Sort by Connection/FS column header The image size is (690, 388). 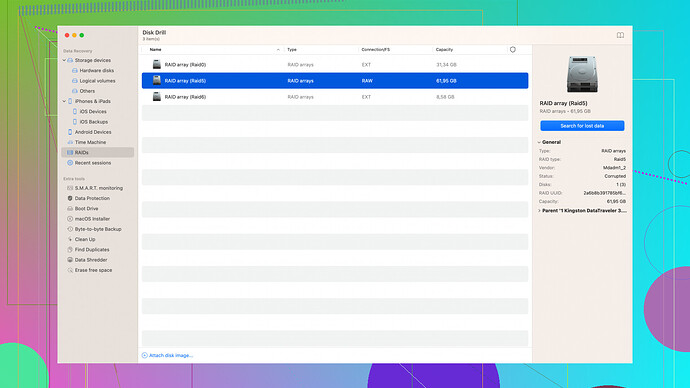pyautogui.click(x=375, y=50)
